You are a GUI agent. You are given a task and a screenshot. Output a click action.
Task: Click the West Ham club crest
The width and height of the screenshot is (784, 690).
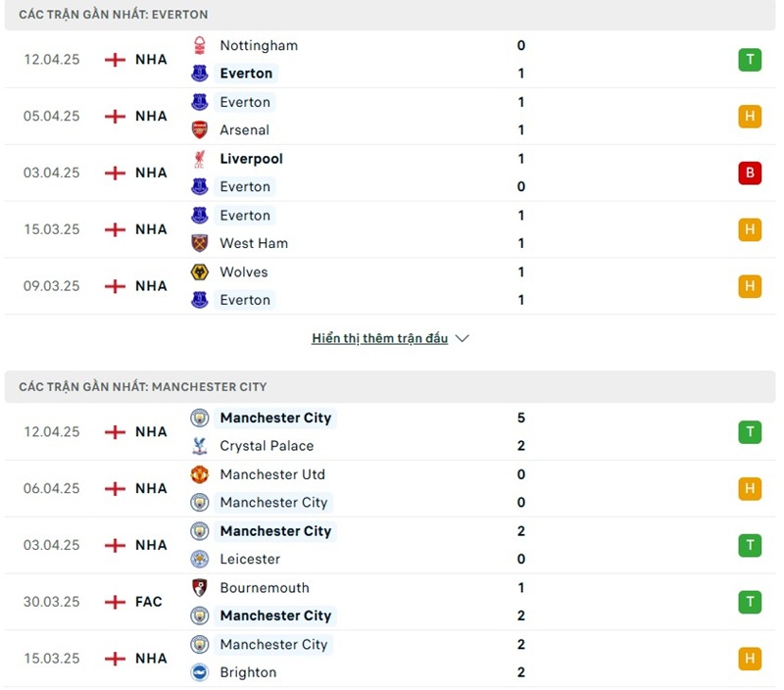[200, 243]
